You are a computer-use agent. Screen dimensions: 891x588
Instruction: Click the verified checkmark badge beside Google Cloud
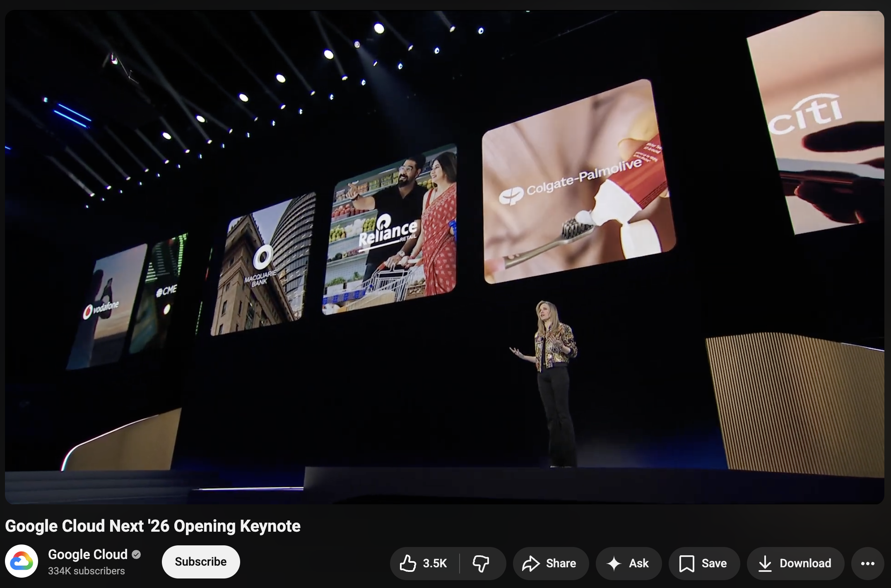pyautogui.click(x=136, y=554)
